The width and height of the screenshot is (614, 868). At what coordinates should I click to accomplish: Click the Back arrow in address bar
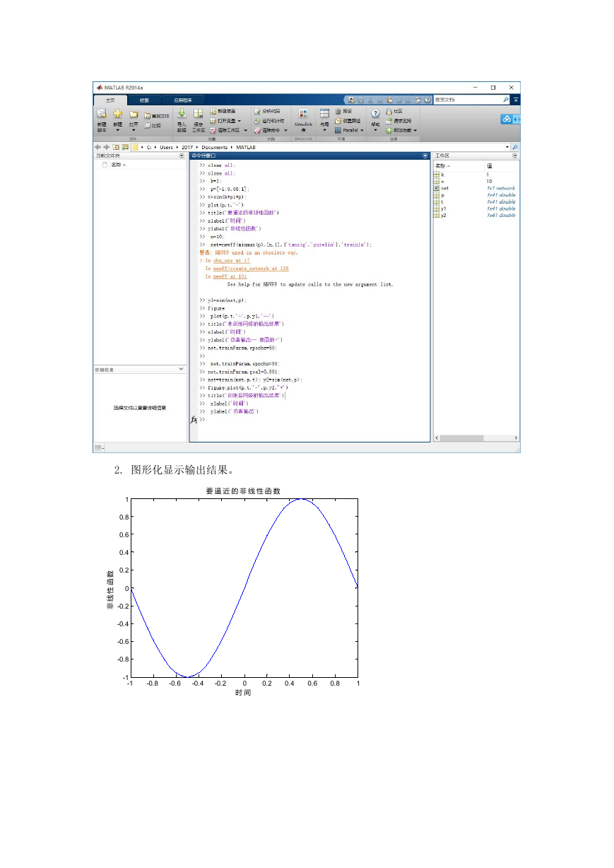click(98, 147)
